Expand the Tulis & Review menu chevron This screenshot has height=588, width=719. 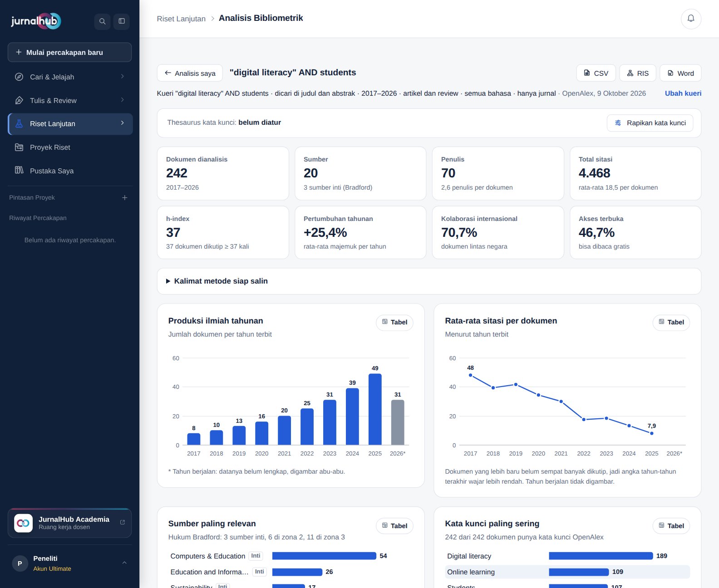pyautogui.click(x=123, y=100)
